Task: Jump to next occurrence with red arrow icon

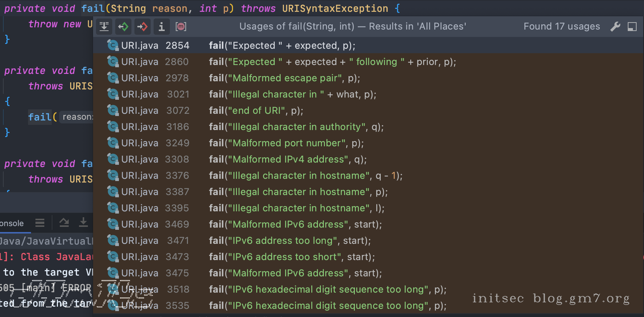Action: (143, 27)
